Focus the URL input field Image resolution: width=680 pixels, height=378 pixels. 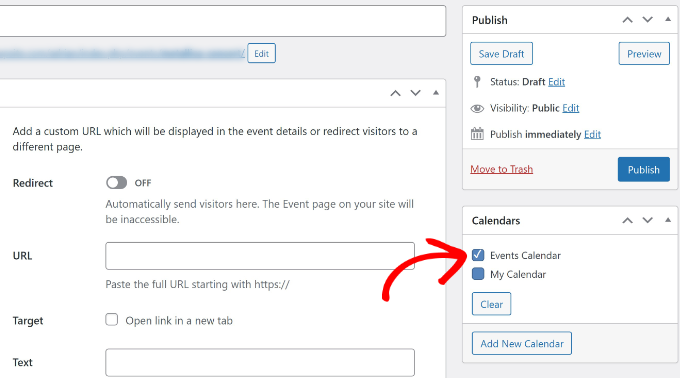(260, 256)
